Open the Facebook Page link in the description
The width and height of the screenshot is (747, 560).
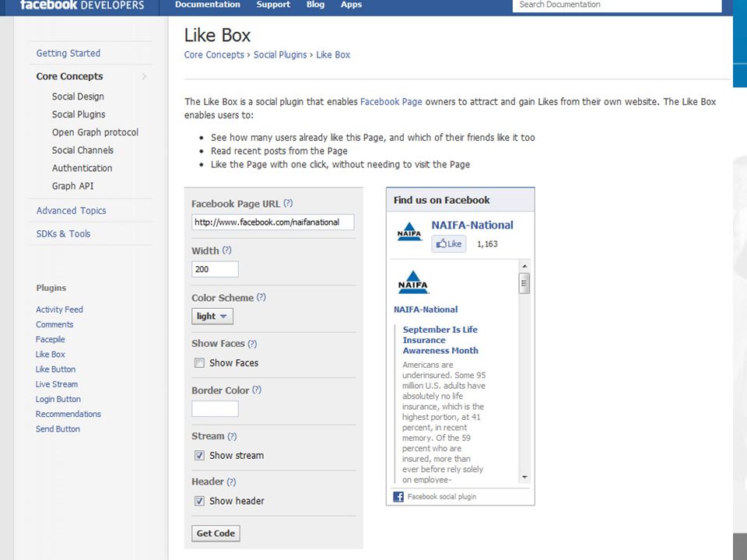391,101
